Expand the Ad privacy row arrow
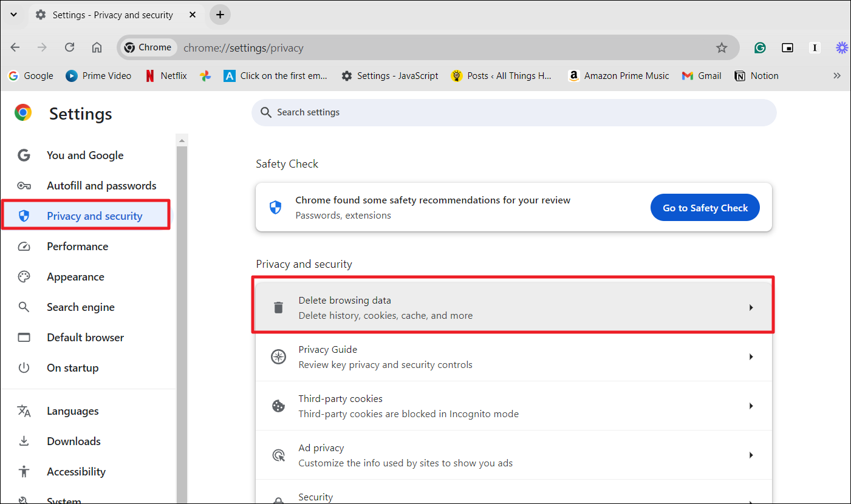The image size is (851, 504). click(751, 455)
